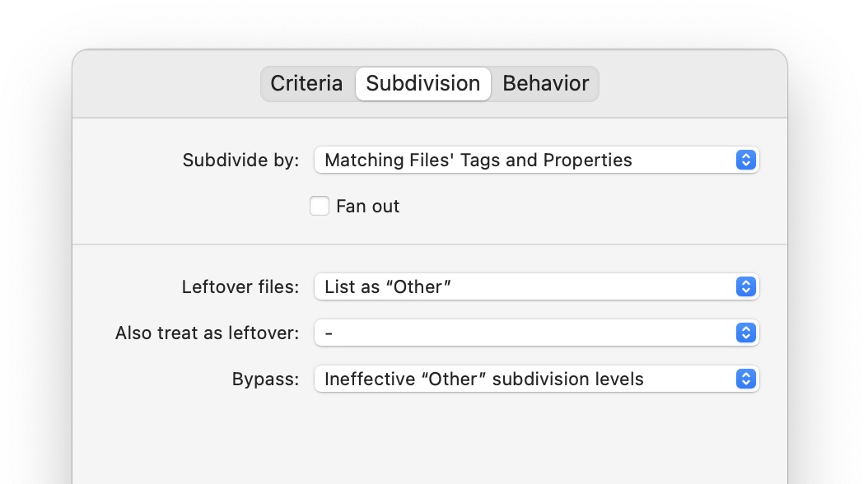Open the dash popup for Also treat as leftover
The image size is (868, 484).
coord(535,333)
